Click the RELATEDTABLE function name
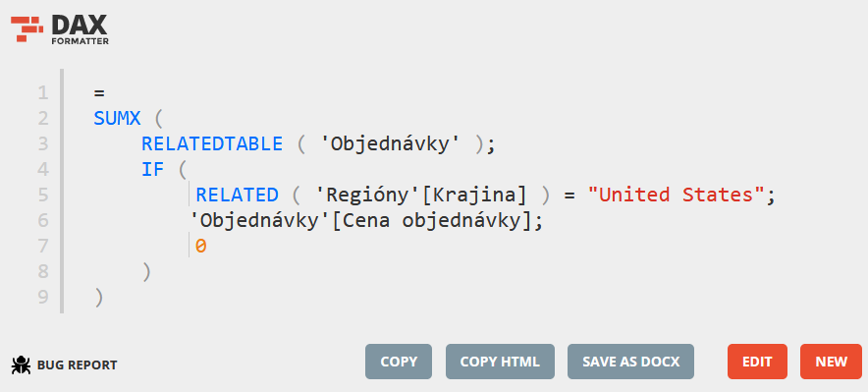868x392 pixels. click(212, 144)
